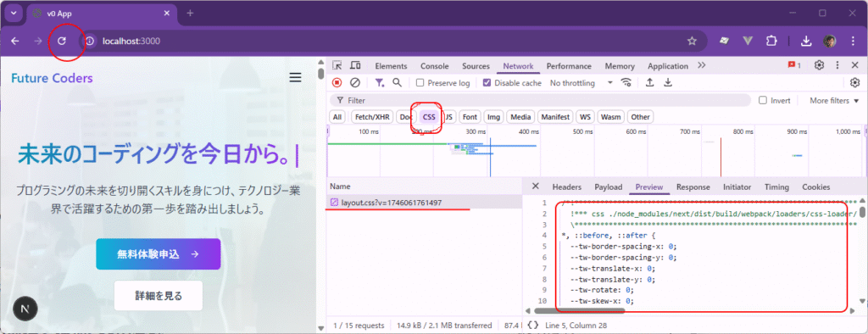868x334 pixels.
Task: Open the Chrome downloads icon
Action: coord(807,41)
